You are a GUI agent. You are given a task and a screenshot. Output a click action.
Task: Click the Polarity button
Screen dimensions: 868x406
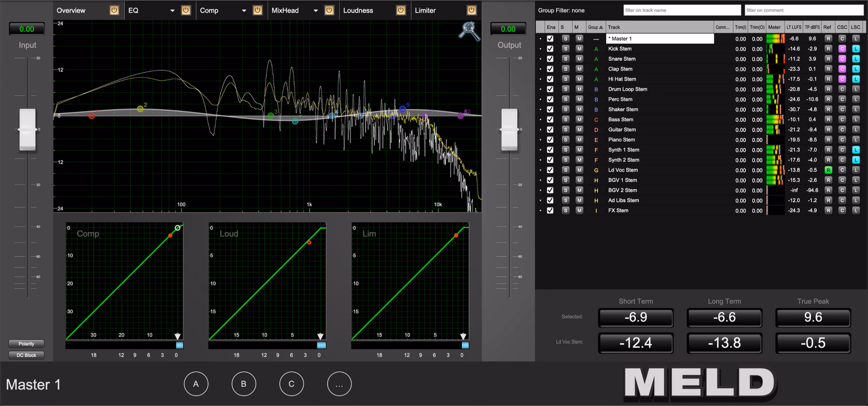pyautogui.click(x=27, y=344)
